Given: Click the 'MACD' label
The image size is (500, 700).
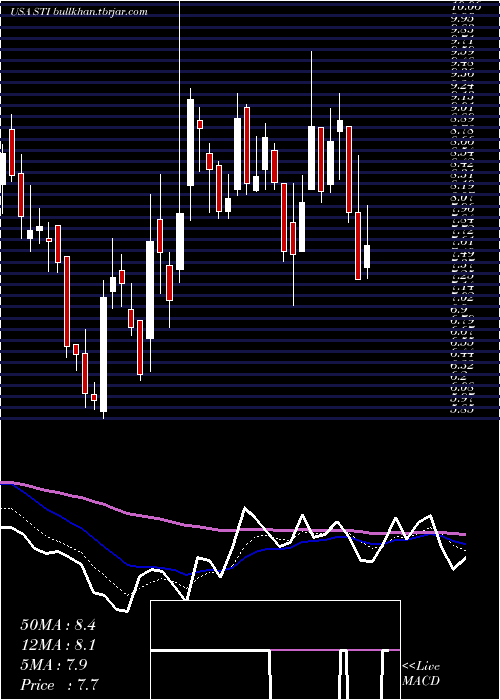Looking at the screenshot, I should 421,681.
